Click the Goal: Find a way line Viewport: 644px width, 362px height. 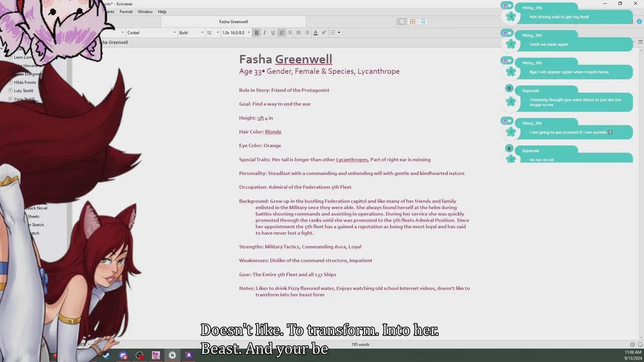[x=275, y=104]
